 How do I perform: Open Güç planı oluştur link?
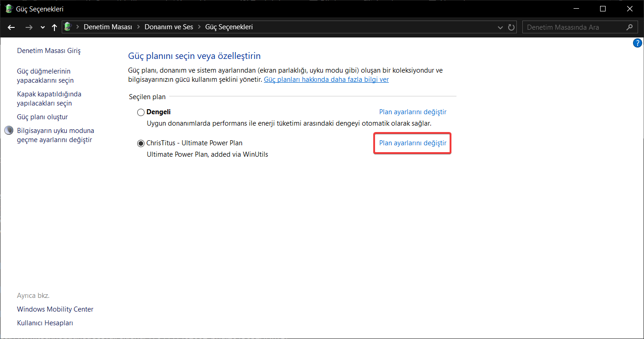tap(42, 117)
